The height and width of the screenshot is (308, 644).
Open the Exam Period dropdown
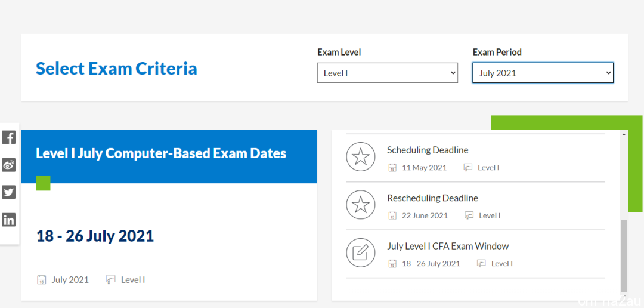click(543, 73)
